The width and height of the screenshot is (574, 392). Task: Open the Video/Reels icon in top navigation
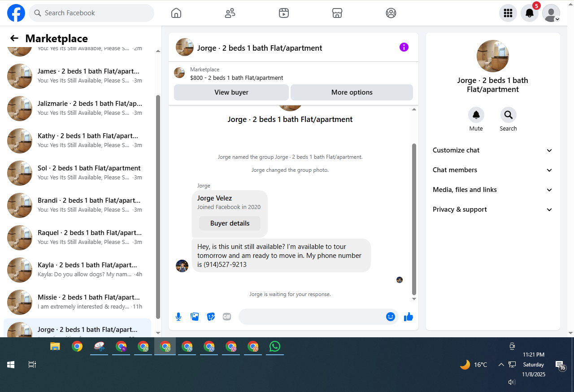coord(283,13)
